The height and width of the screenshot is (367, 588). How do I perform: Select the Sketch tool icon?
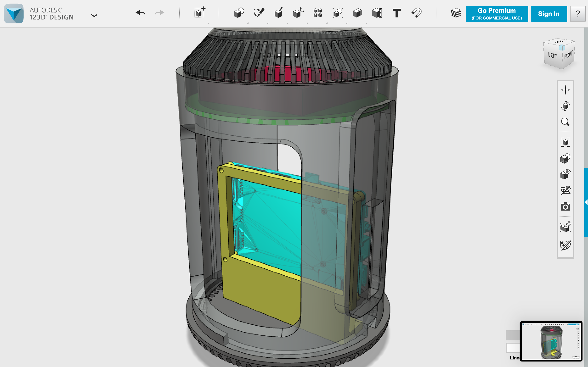coord(259,13)
